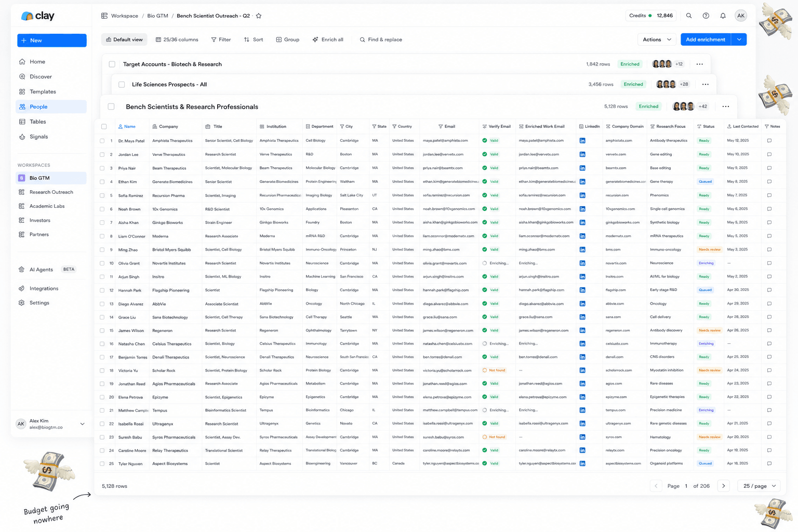This screenshot has width=798, height=532.
Task: Open more options for Bench Scientists table
Action: coord(726,107)
